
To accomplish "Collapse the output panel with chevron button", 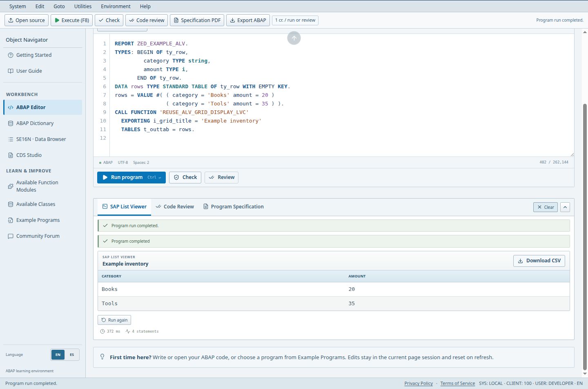I will pos(565,207).
